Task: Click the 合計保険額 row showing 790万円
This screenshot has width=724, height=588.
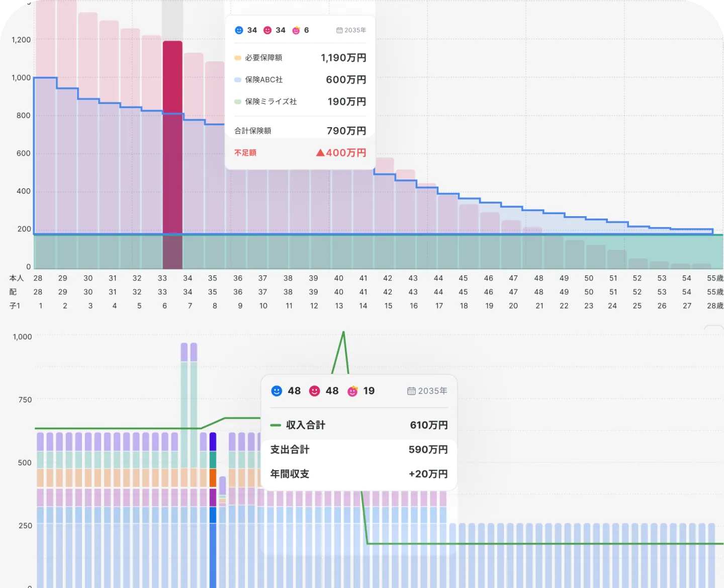Action: (x=300, y=131)
